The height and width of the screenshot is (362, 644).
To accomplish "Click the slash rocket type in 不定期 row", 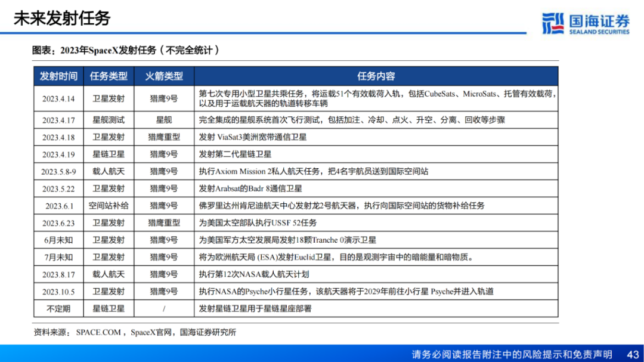I will click(x=164, y=309).
